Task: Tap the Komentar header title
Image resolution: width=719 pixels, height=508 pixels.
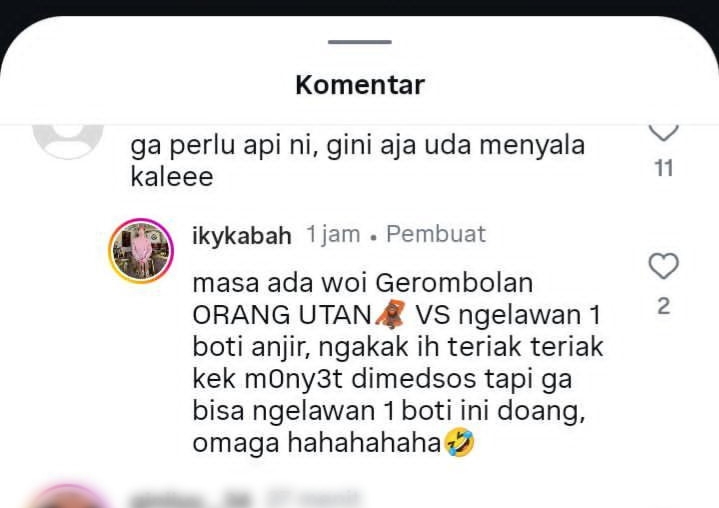Action: coord(360,85)
